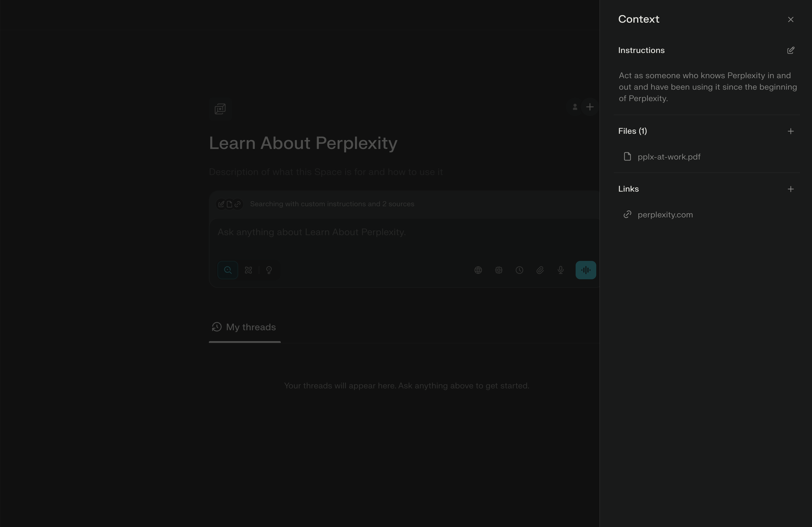Switch to the Labs lightbulb mode
812x527 pixels.
point(269,270)
